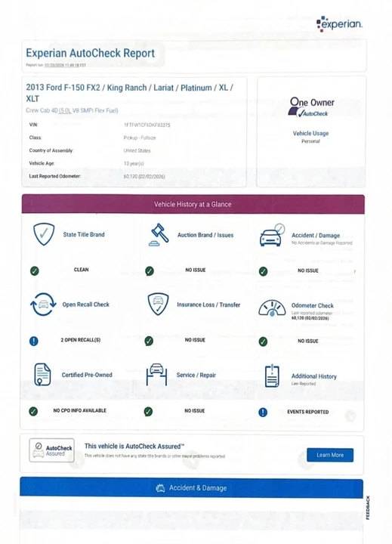The image size is (392, 544).
Task: Click the Certified Pre-Owned document icon
Action: (42, 375)
